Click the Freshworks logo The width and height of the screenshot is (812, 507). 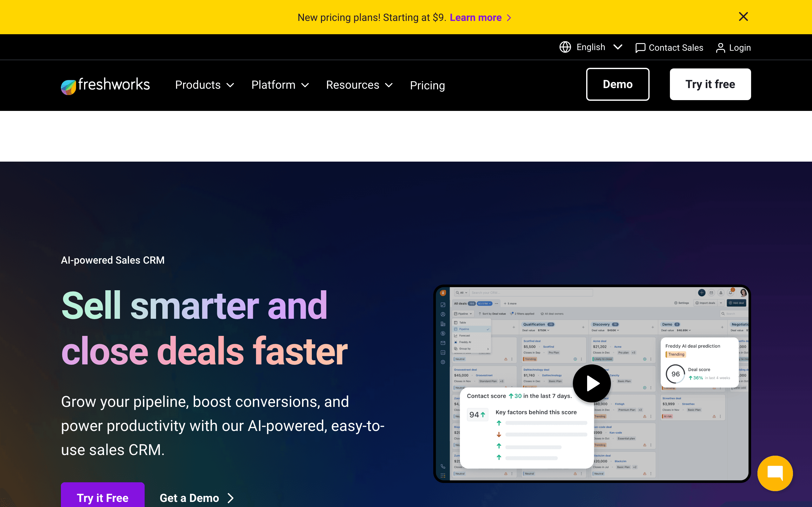105,85
